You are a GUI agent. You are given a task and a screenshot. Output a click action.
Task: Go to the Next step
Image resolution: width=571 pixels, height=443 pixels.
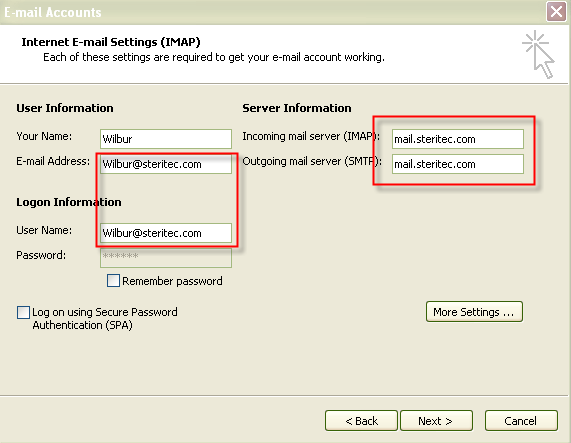436,421
